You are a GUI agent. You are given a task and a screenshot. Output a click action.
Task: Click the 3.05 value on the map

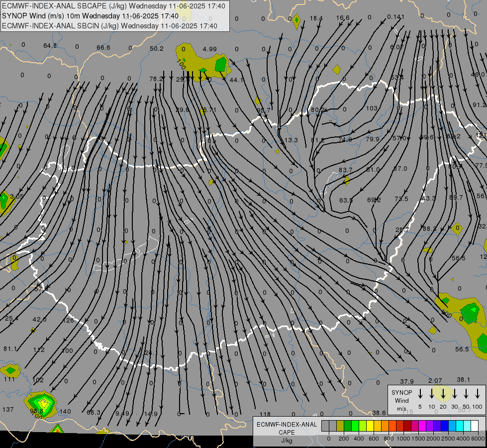[x=17, y=197]
